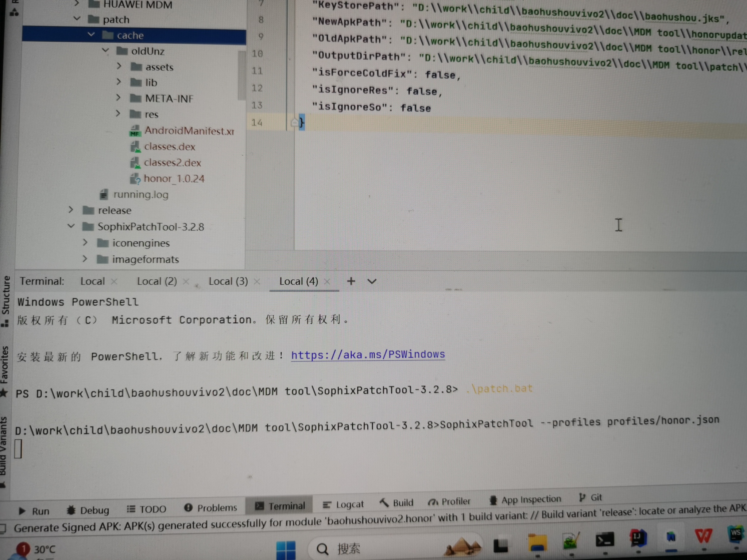Add a new terminal session tab

tap(351, 281)
